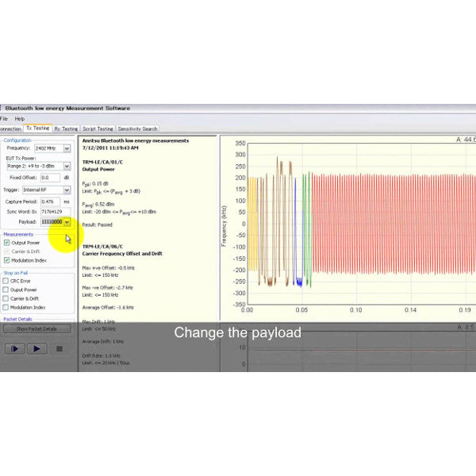Check Modulation Index under Stop on Fail
Image resolution: width=476 pixels, height=476 pixels.
[7, 307]
